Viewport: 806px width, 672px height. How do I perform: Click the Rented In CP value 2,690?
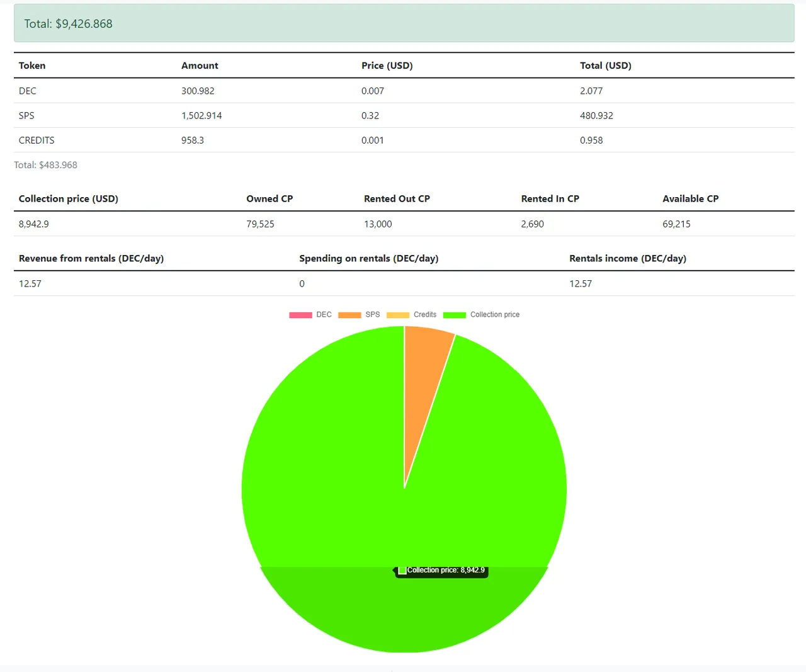point(532,224)
